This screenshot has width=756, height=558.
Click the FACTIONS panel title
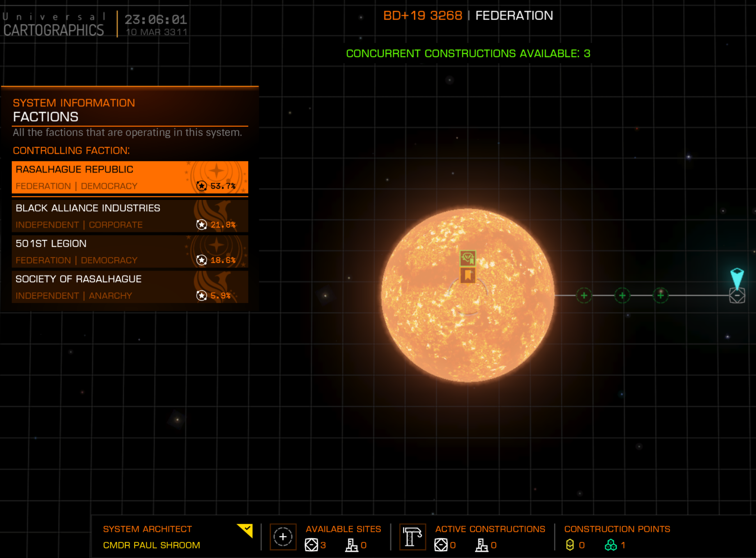45,117
